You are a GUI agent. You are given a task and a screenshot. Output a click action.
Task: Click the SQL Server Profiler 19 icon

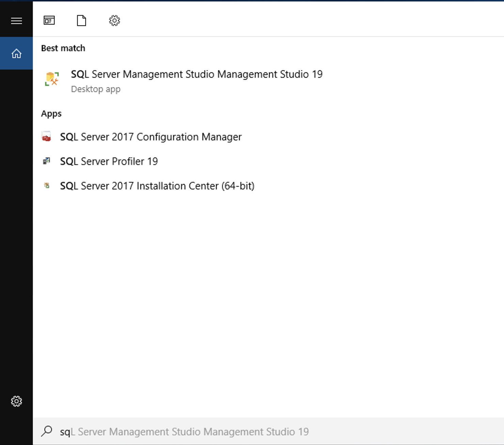tap(46, 161)
